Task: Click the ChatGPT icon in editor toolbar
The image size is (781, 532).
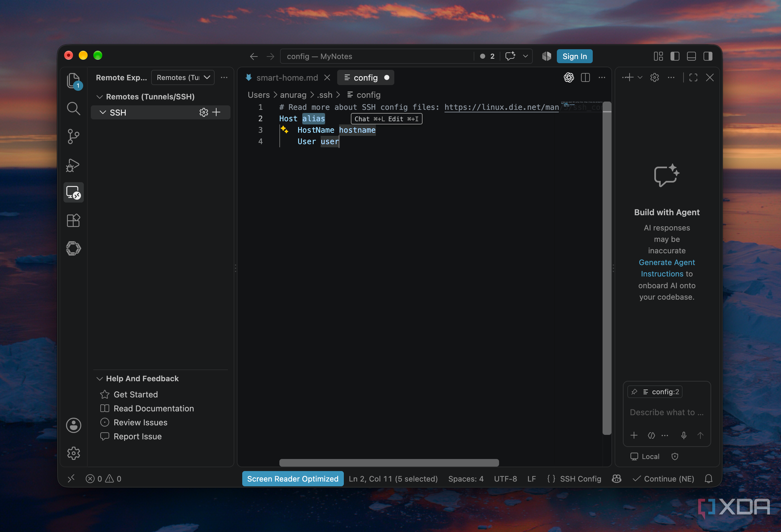Action: (569, 78)
